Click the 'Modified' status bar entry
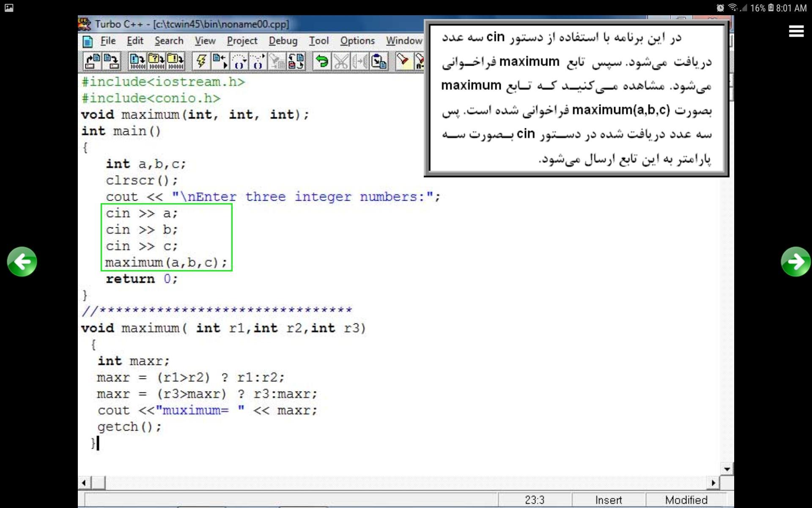812x508 pixels. (686, 500)
